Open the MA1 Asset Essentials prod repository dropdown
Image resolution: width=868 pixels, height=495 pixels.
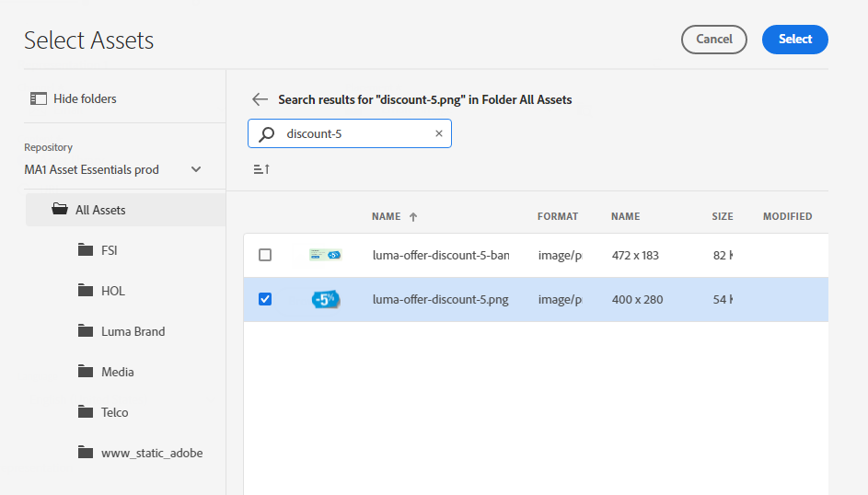[113, 170]
